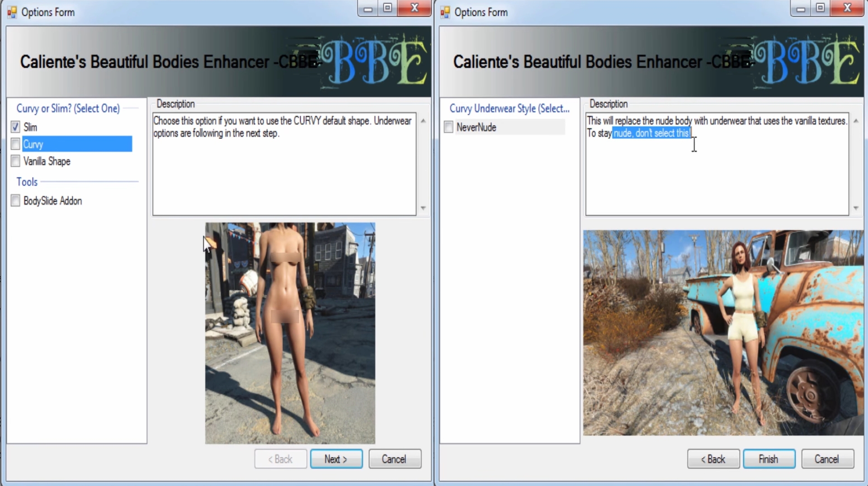Click the highlighted 'nude, don't select this!' text
Viewport: 868px width, 486px height.
[x=652, y=133]
